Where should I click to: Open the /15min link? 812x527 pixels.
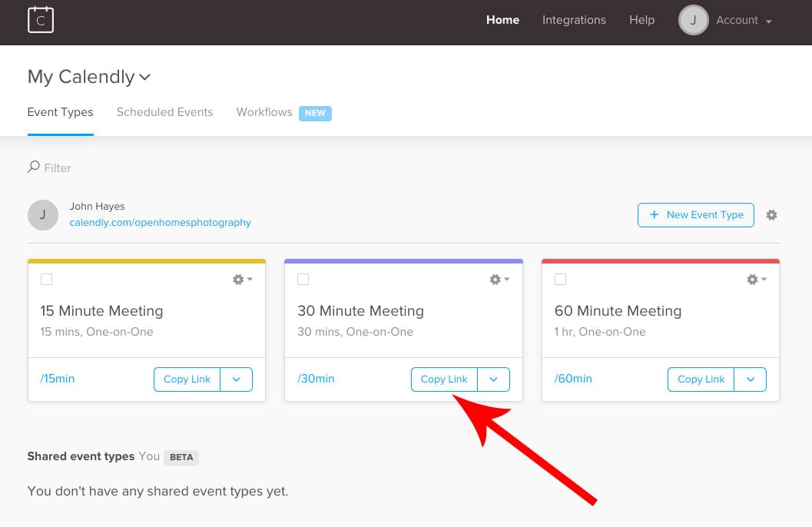point(58,379)
